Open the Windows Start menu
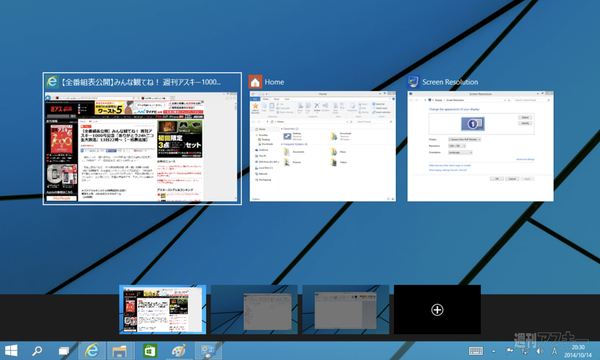The image size is (600, 360). click(x=11, y=350)
